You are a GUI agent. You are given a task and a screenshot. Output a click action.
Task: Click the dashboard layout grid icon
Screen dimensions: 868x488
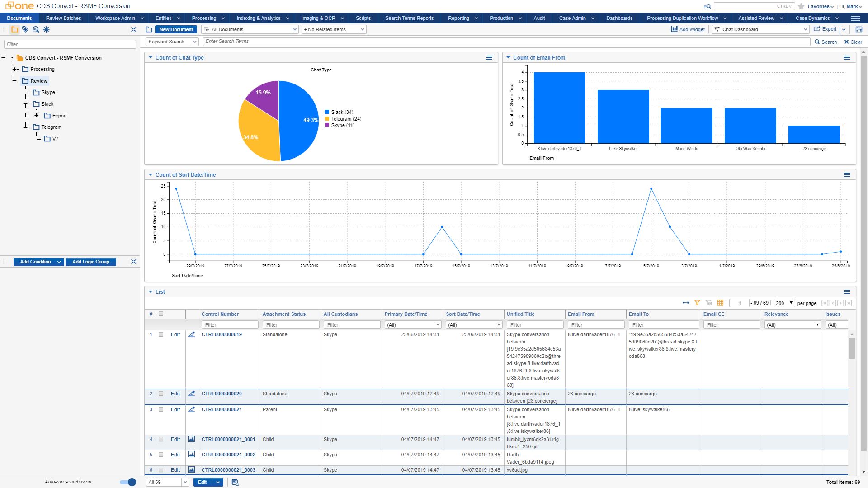coord(859,29)
